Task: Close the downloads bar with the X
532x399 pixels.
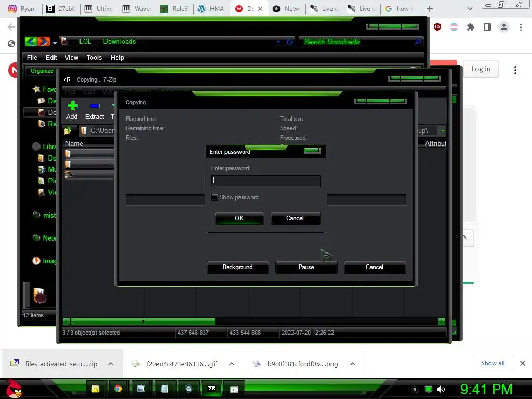Action: (x=523, y=363)
